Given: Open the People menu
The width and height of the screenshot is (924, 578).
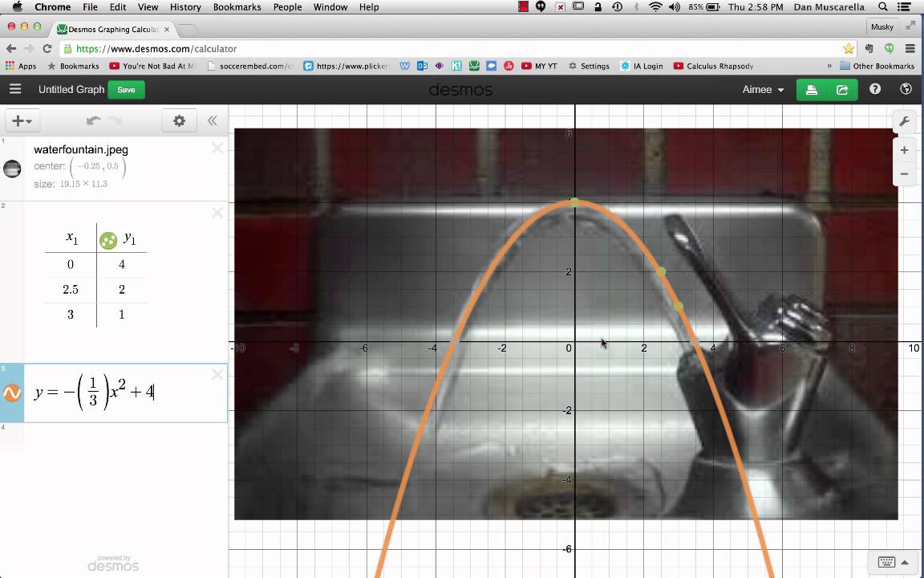Looking at the screenshot, I should point(287,7).
